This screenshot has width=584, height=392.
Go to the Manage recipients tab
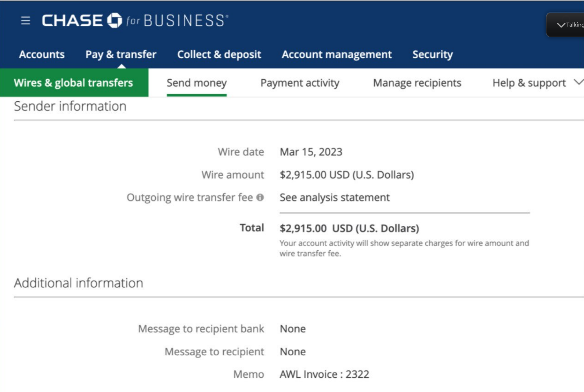point(417,83)
